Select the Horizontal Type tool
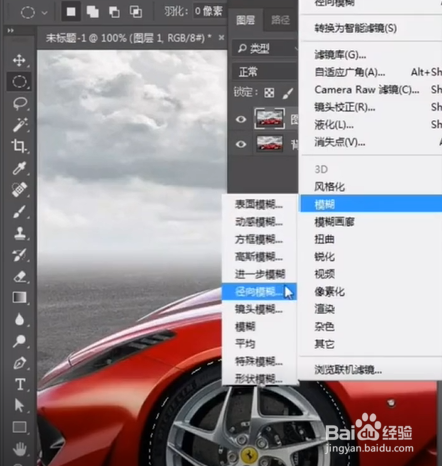 coord(20,384)
